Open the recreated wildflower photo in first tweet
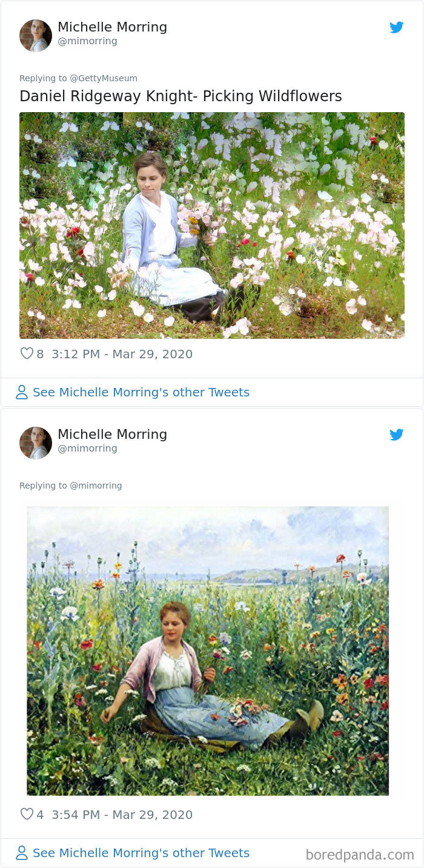 212,224
